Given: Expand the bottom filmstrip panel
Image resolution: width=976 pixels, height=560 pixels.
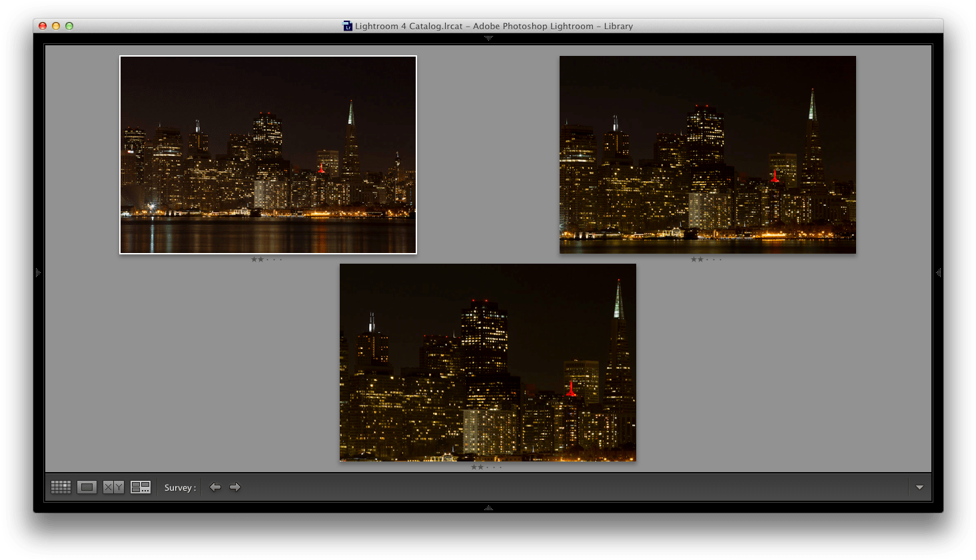Looking at the screenshot, I should (x=488, y=508).
